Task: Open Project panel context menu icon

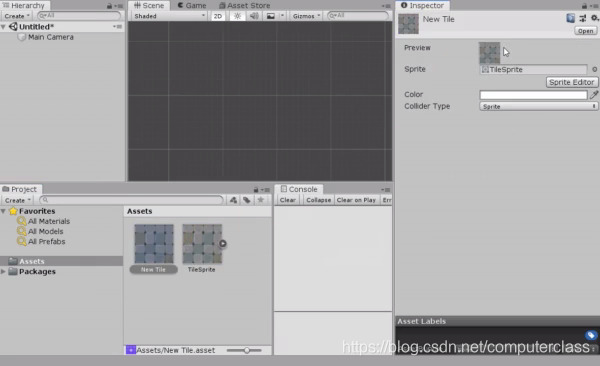Action: tap(266, 190)
